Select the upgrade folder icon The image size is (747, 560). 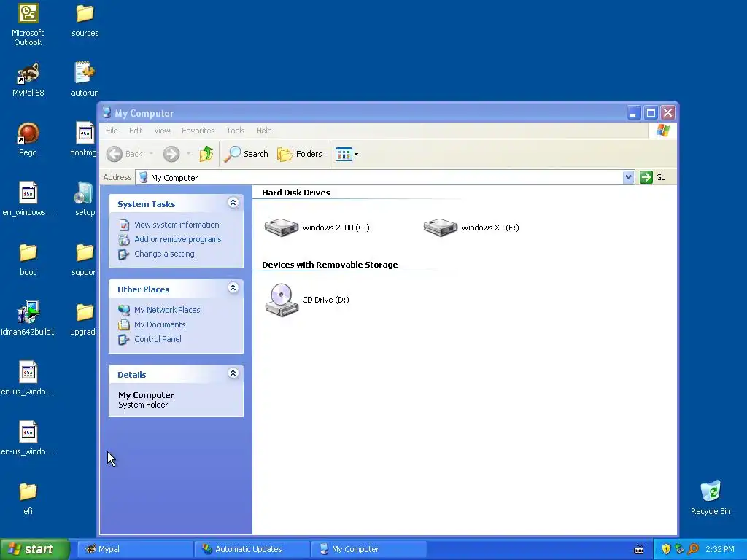click(x=85, y=312)
